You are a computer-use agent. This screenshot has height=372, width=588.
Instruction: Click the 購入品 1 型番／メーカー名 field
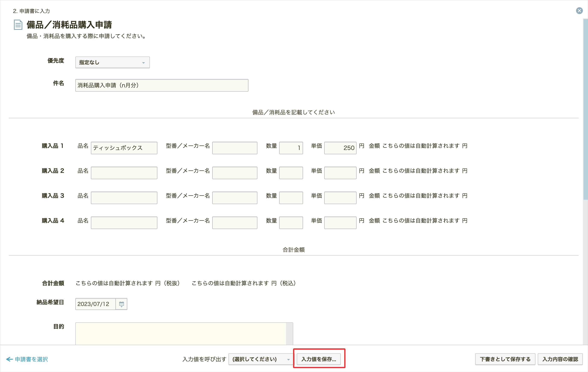[235, 148]
